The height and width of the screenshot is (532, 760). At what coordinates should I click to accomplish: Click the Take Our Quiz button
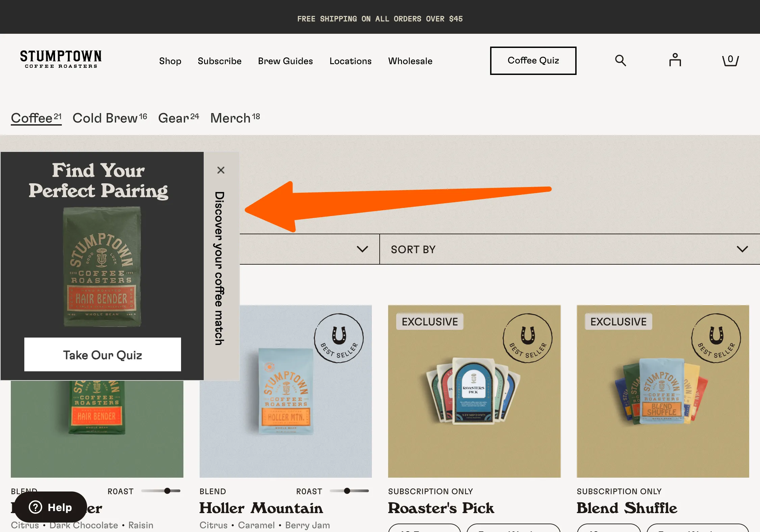[x=103, y=354]
